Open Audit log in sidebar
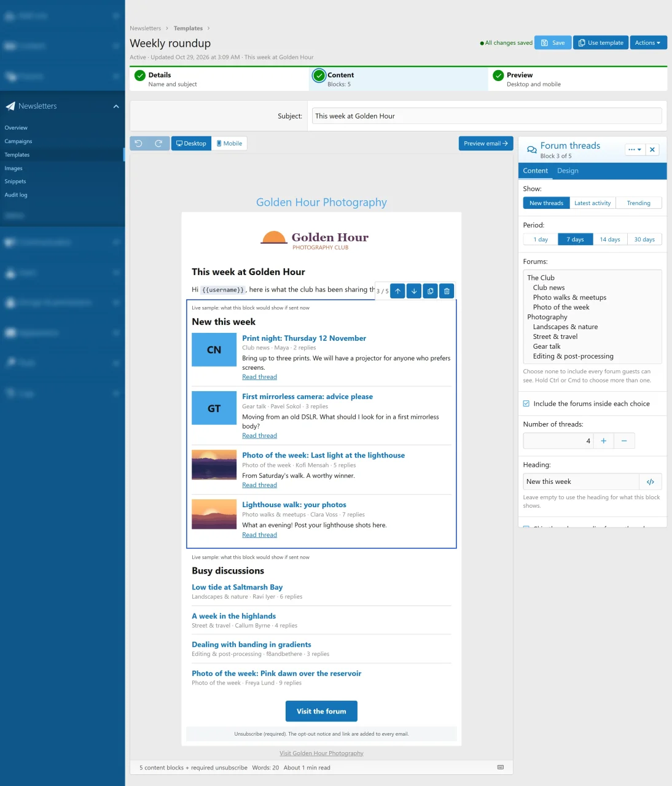This screenshot has width=672, height=786. click(x=16, y=195)
